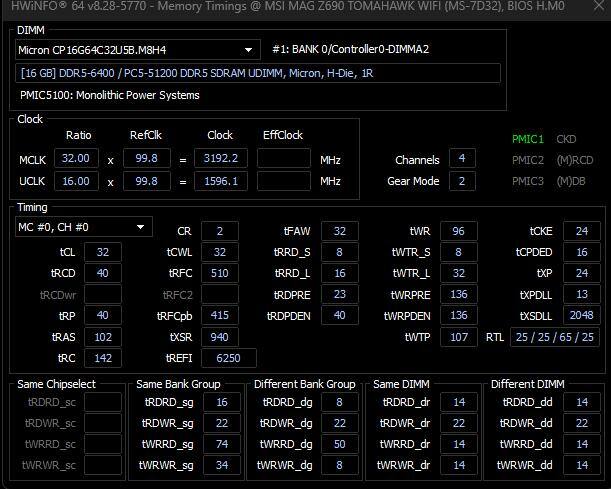The height and width of the screenshot is (489, 611).
Task: Click the PMIC2 label
Action: 528,160
